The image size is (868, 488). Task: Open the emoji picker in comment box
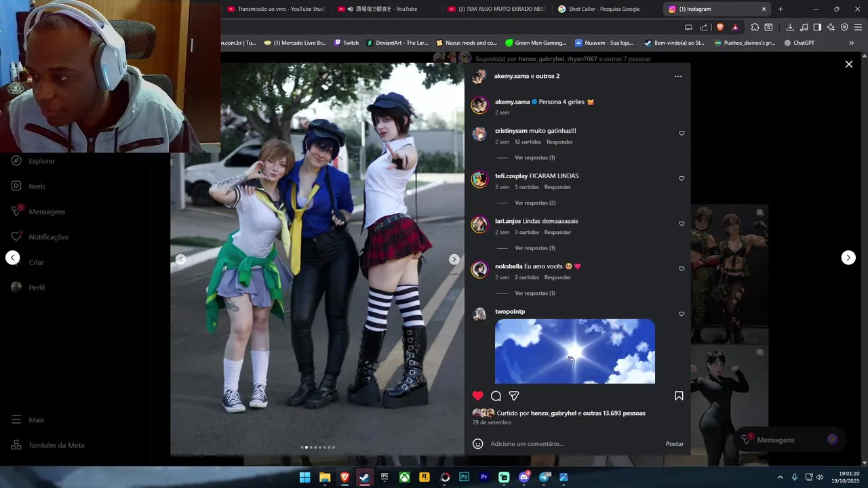(478, 444)
